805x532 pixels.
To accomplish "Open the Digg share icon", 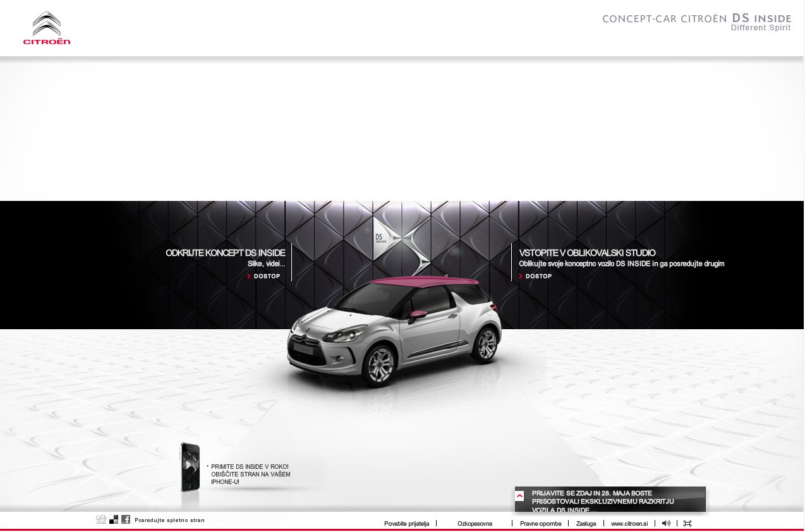I will (101, 519).
